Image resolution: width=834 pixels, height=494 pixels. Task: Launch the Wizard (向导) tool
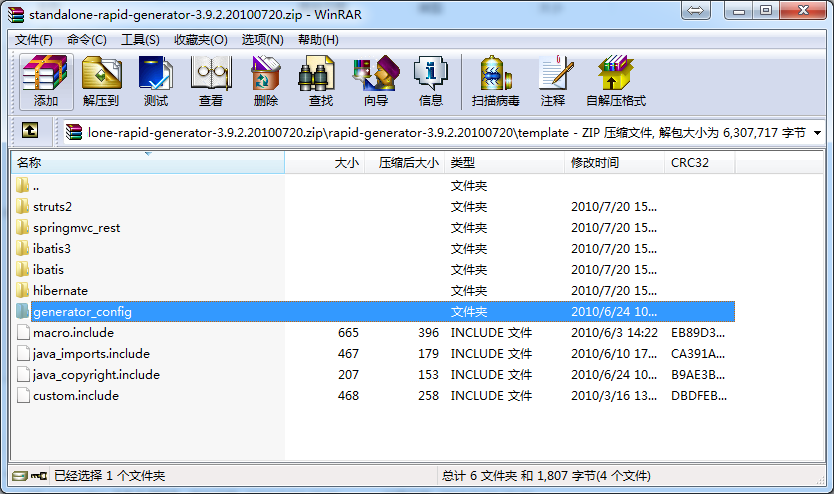pyautogui.click(x=376, y=81)
